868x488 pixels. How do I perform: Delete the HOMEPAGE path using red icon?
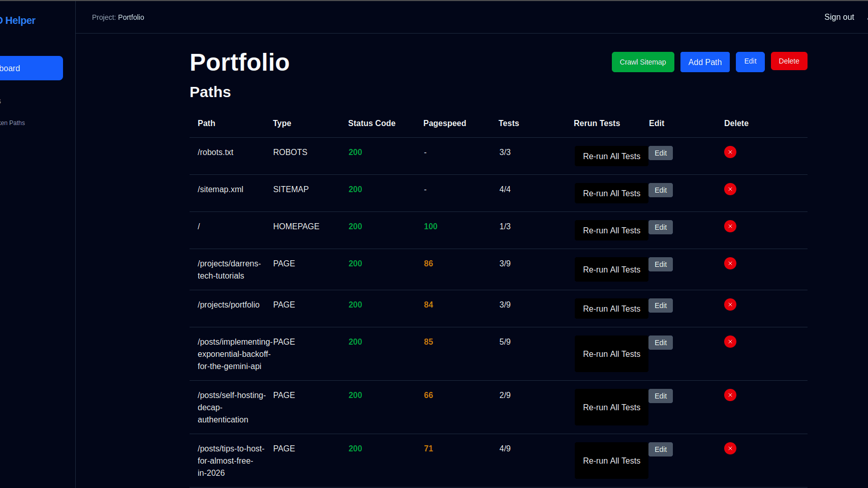pyautogui.click(x=730, y=226)
